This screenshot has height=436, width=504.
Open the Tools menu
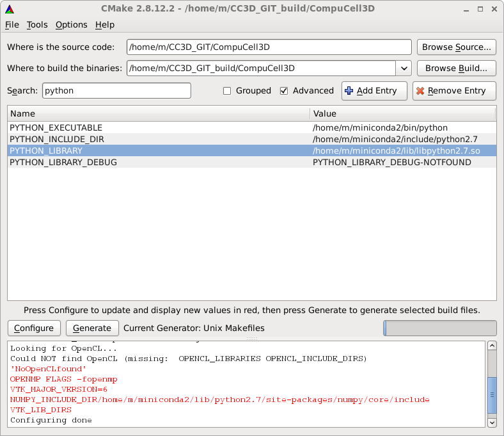[x=37, y=24]
